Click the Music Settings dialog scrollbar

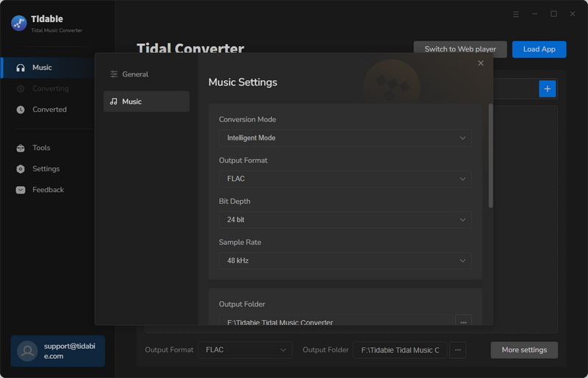point(490,156)
